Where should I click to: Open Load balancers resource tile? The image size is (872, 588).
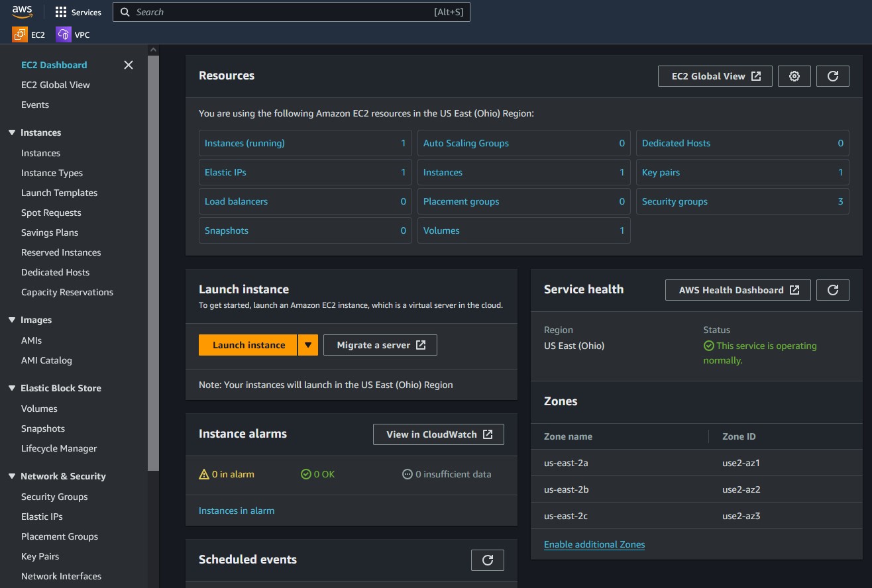coord(305,201)
